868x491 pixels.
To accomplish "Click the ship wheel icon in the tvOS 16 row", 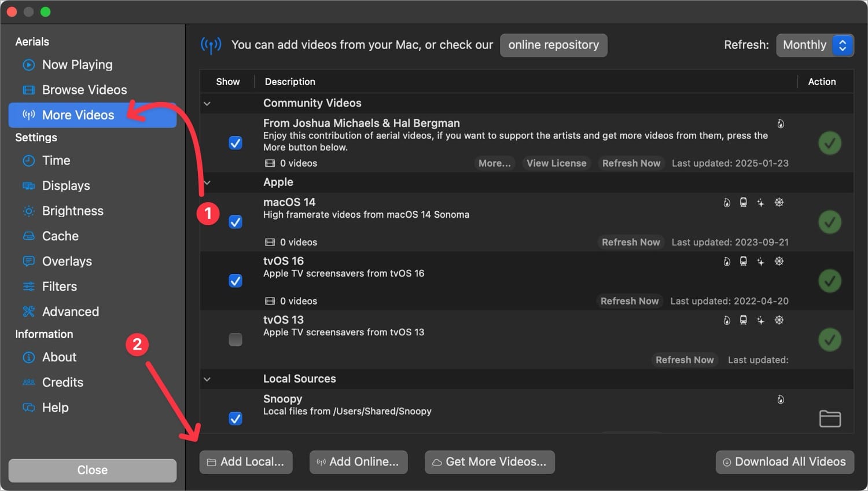I will pos(779,262).
